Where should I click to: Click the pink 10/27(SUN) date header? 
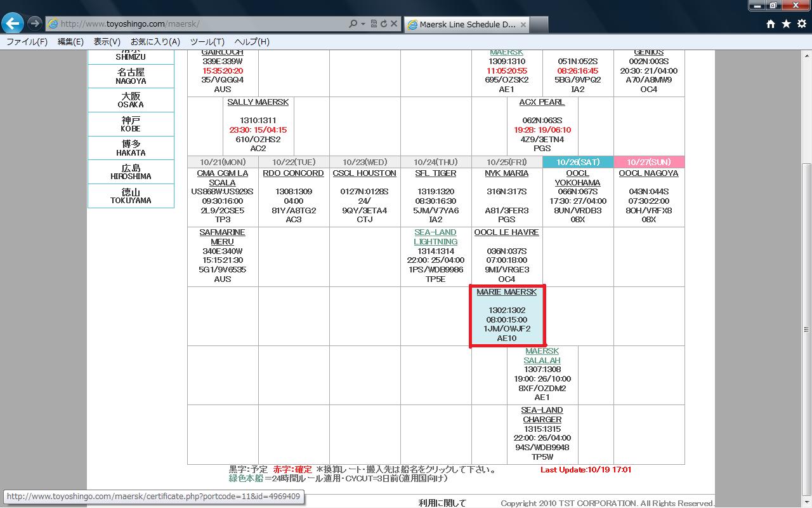649,162
